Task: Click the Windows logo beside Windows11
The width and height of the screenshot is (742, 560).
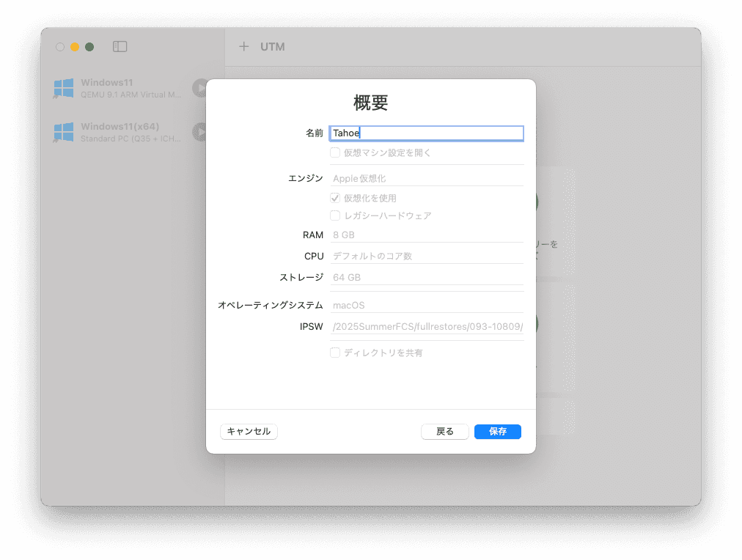Action: pos(63,89)
